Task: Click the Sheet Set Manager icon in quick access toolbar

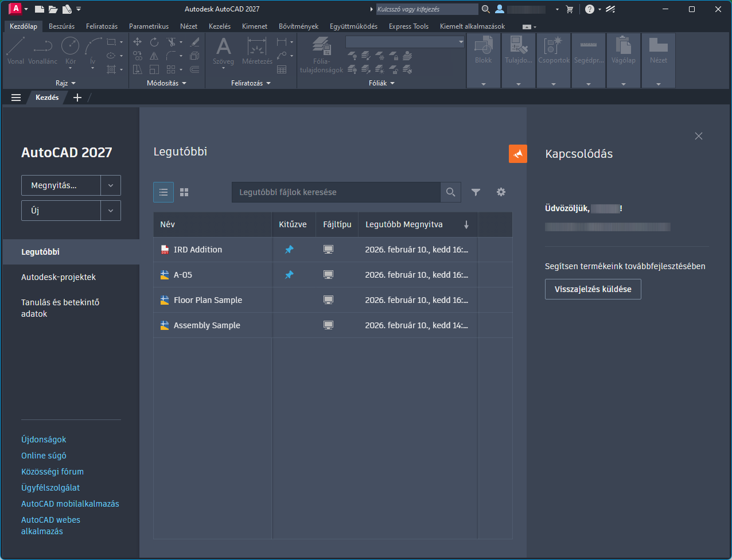Action: pyautogui.click(x=67, y=9)
